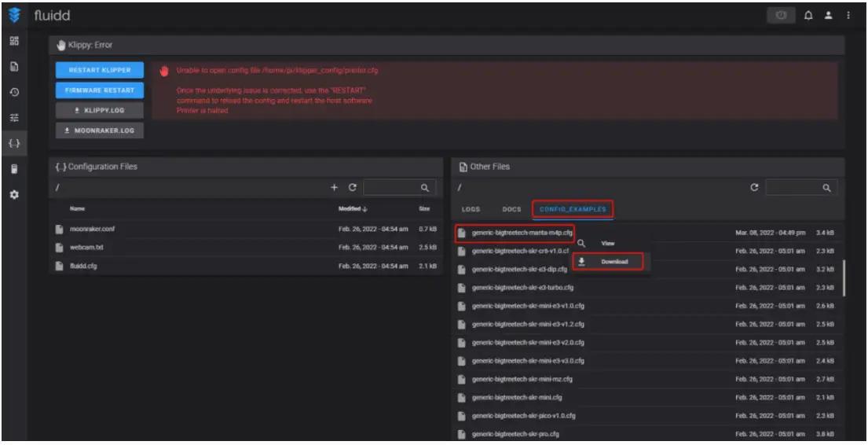Switch to the CONFIG_EXAMPLES tab

click(573, 209)
